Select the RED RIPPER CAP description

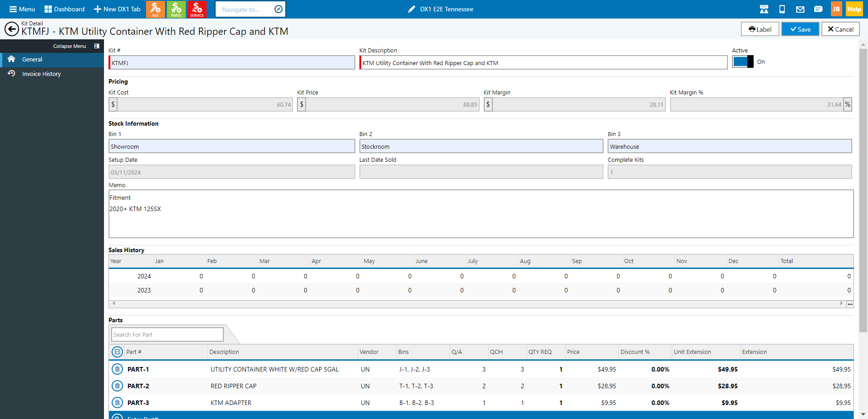coord(233,386)
